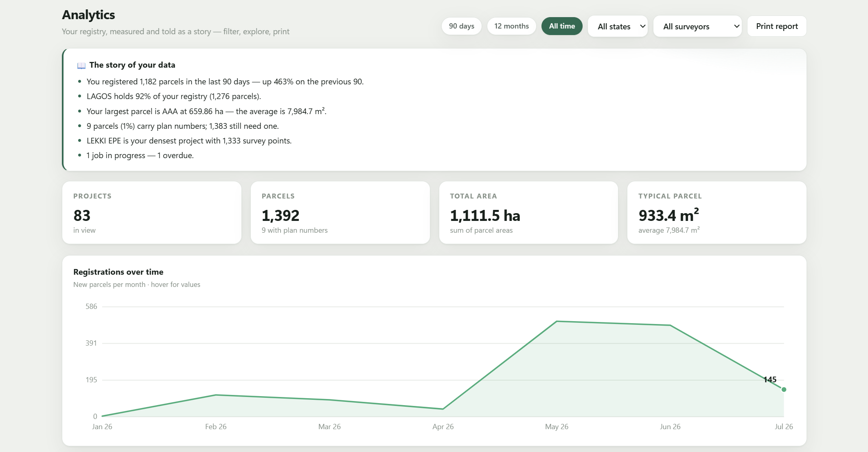868x452 pixels.
Task: Click the 'in view' caption under Projects
Action: click(84, 230)
